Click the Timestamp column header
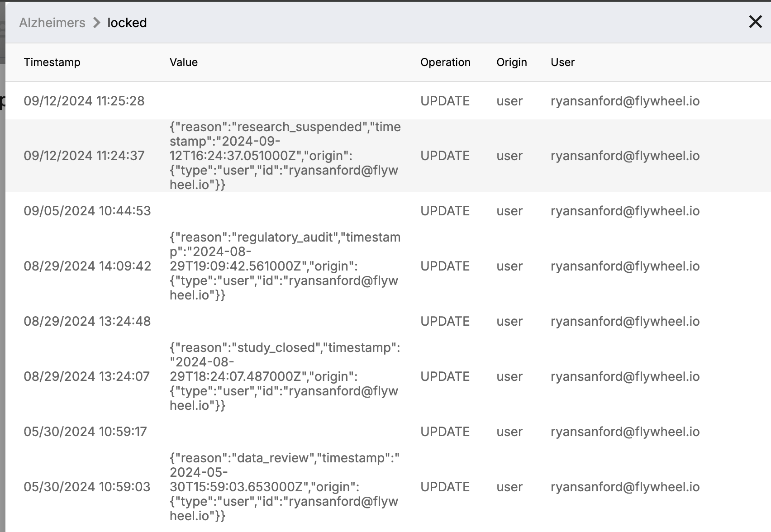 coord(52,62)
